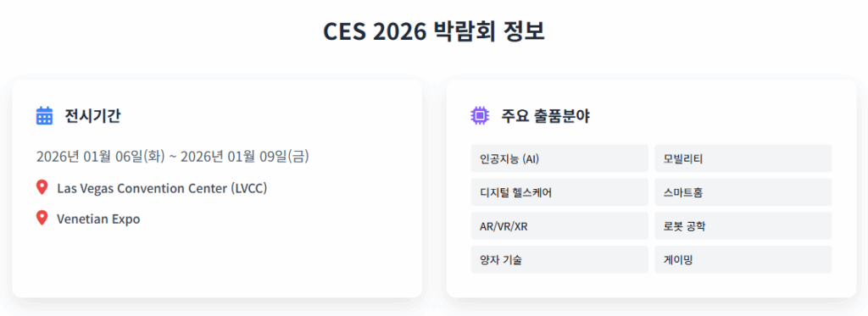Choose the 디지털 헬스케어 tag
This screenshot has width=868, height=316.
click(x=559, y=192)
